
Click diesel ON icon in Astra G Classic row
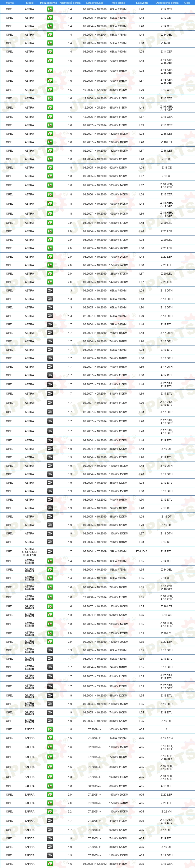click(x=50, y=552)
